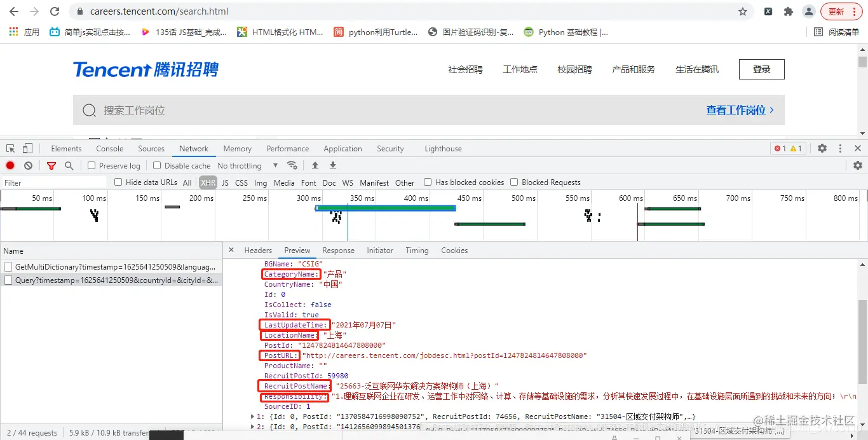Image resolution: width=868 pixels, height=440 pixels.
Task: Enable Disable cache checkbox
Action: point(157,165)
